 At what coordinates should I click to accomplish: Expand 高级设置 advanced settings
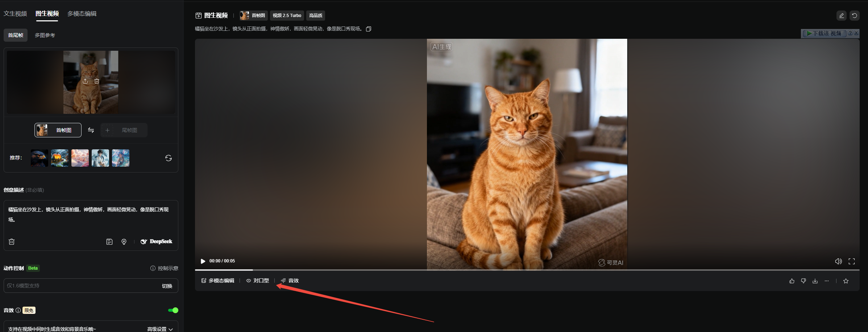[x=160, y=329]
